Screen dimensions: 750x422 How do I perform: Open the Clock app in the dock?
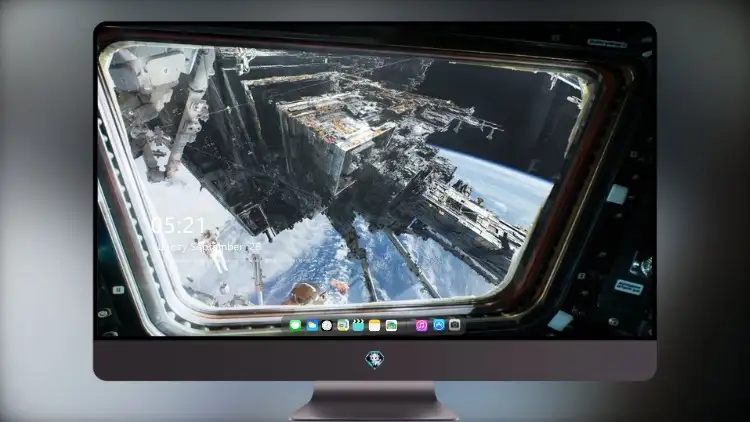pos(327,325)
